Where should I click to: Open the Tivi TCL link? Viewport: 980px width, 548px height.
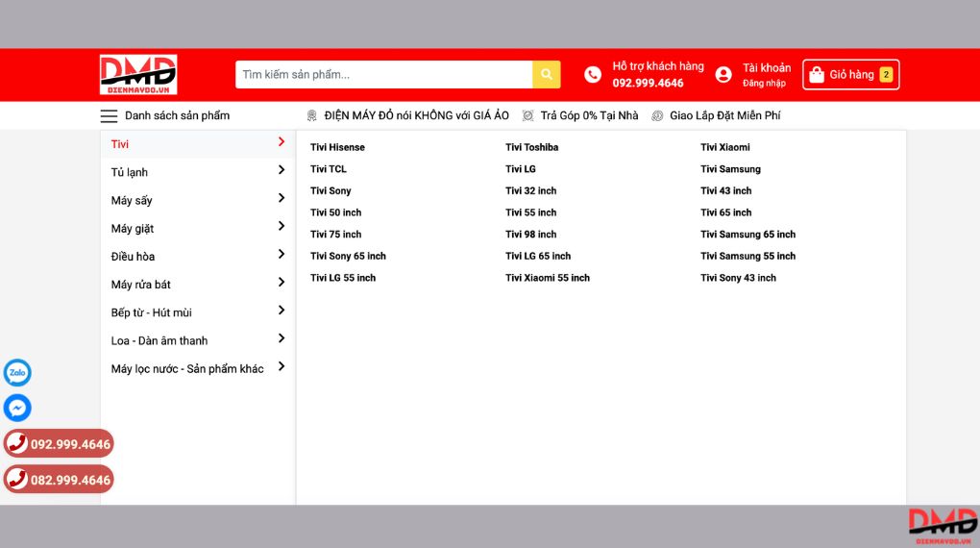[x=329, y=169]
